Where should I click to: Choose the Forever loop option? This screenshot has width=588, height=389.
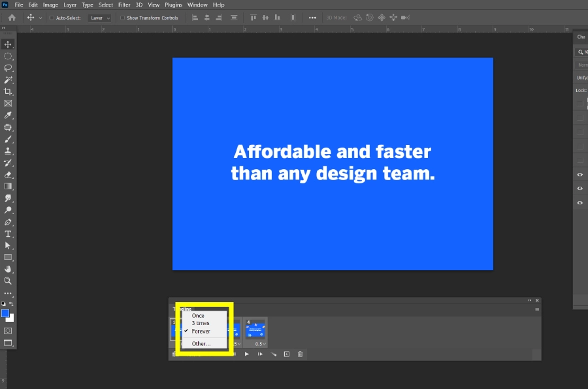(x=201, y=331)
